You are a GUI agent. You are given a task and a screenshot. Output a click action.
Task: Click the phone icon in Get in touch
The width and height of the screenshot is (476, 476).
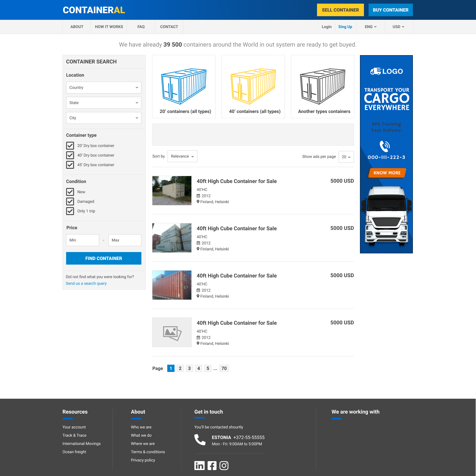[x=200, y=439]
